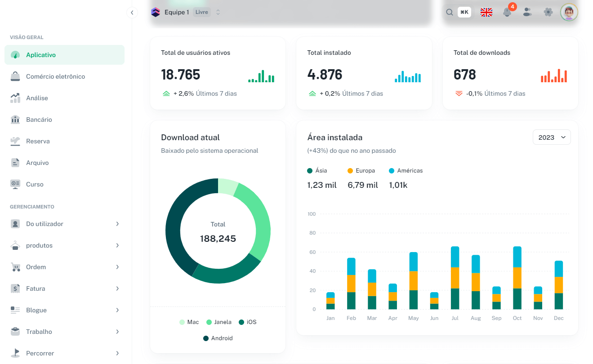Open the Curso menu item
The width and height of the screenshot is (593, 364).
pos(64,184)
